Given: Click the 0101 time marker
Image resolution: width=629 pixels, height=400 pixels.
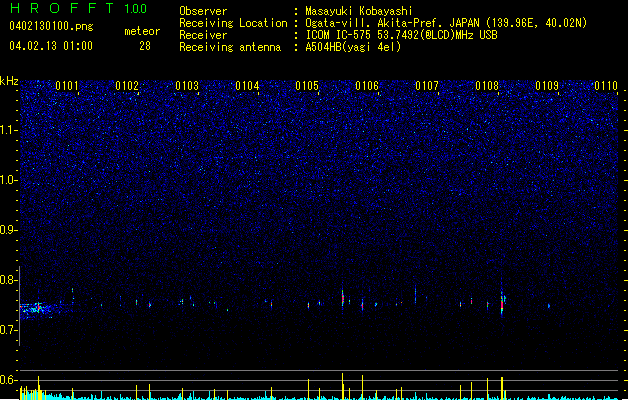Looking at the screenshot, I should [67, 86].
